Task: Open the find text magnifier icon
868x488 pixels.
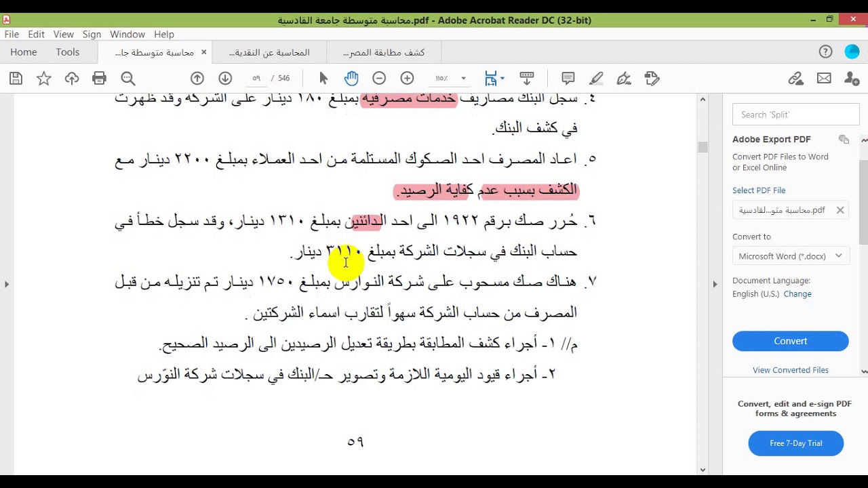Action: tap(127, 79)
